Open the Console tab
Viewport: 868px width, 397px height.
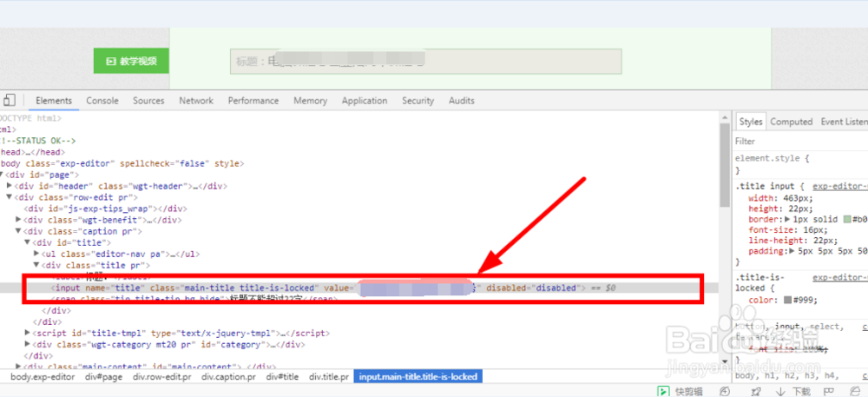[102, 101]
